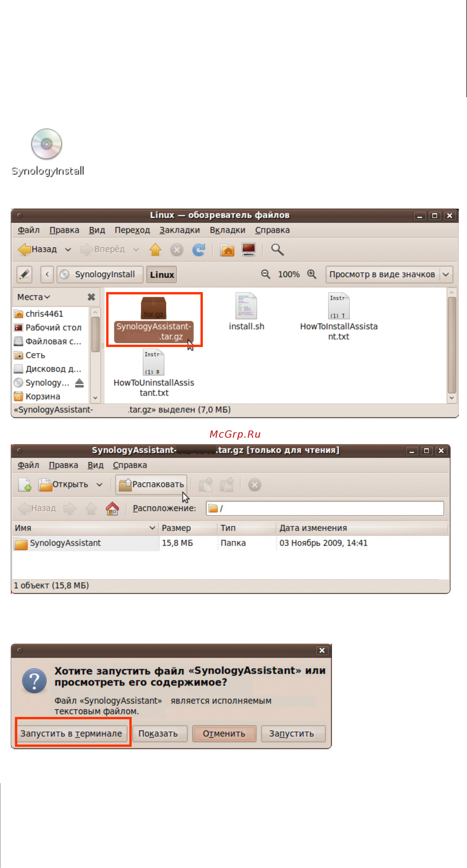
Task: Eject the Synology disc in sidebar
Action: (x=80, y=383)
